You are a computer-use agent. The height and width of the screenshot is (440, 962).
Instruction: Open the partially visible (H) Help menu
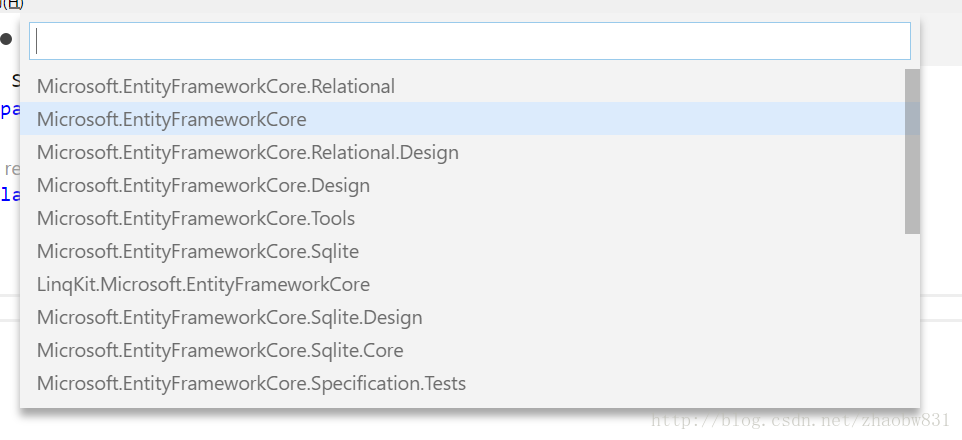[x=12, y=4]
